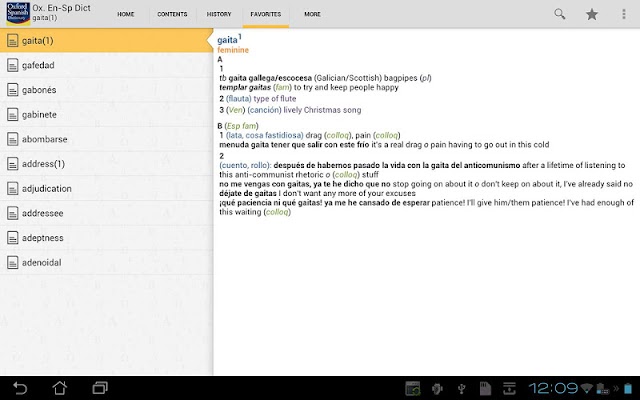Tap the blue battery icon
The height and width of the screenshot is (400, 640).
627,388
